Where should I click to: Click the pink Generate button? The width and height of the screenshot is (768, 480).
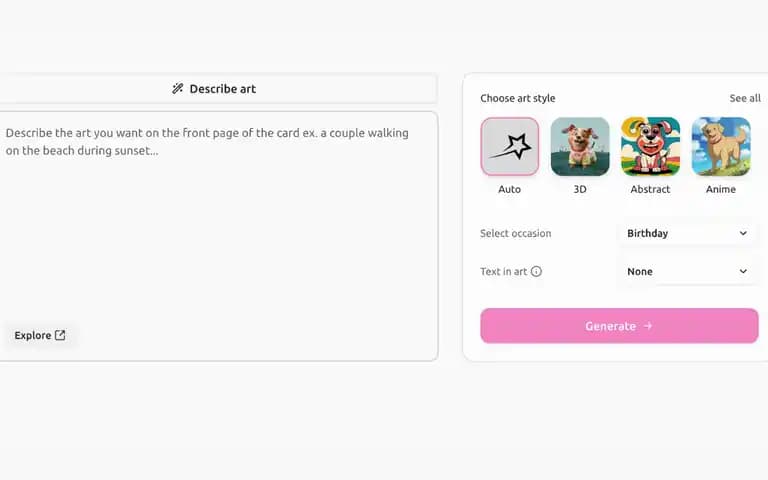[x=619, y=326]
